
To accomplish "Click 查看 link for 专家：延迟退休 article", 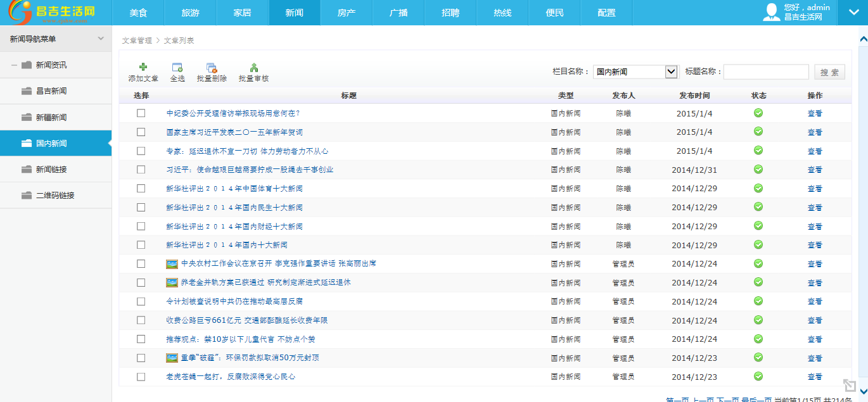I will pos(815,151).
